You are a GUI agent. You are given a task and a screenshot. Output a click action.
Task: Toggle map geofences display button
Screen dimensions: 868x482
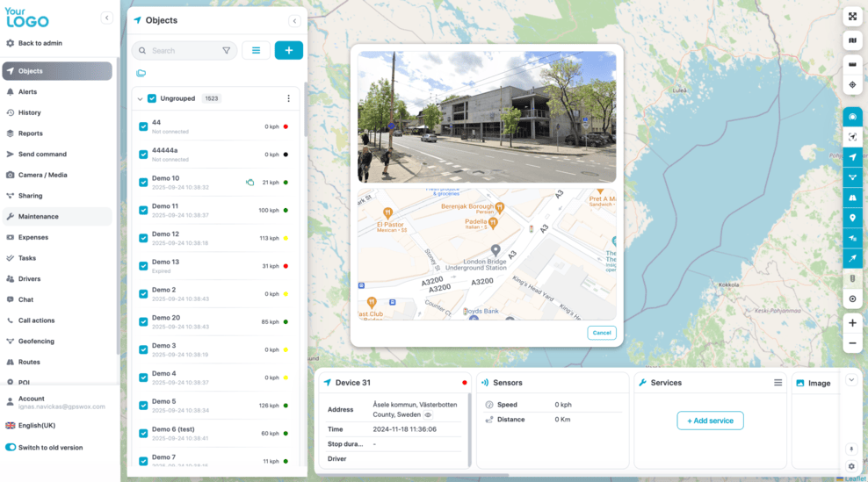852,177
